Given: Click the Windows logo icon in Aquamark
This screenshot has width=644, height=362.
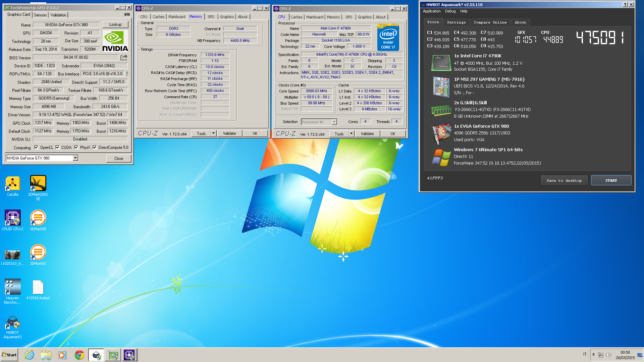Looking at the screenshot, I should [x=441, y=158].
